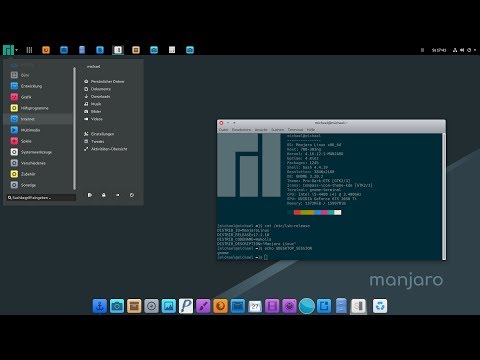Viewport: 480px width, 360px height.
Task: Click the power icon in system tray
Action: point(469,50)
